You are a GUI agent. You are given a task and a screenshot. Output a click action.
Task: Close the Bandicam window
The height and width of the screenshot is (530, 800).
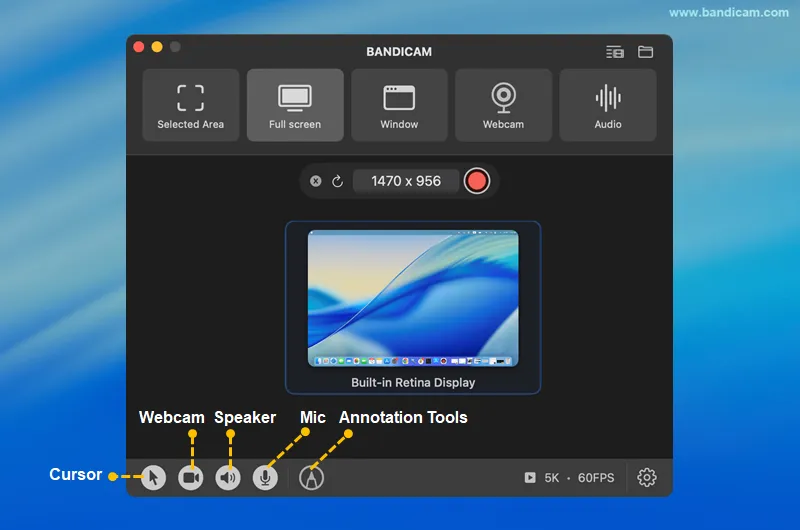[139, 47]
